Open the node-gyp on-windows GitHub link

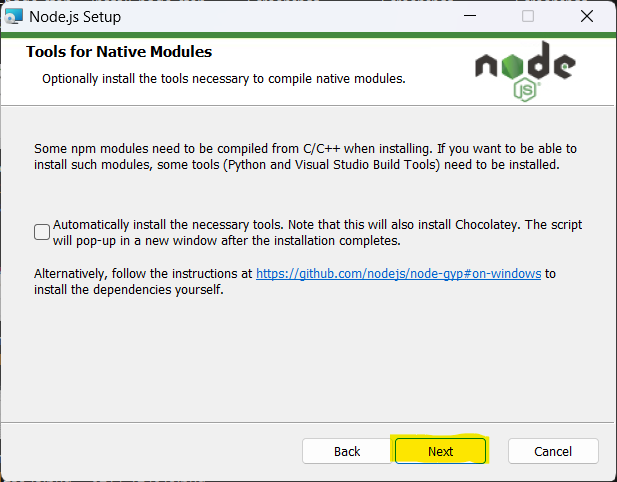(x=399, y=273)
